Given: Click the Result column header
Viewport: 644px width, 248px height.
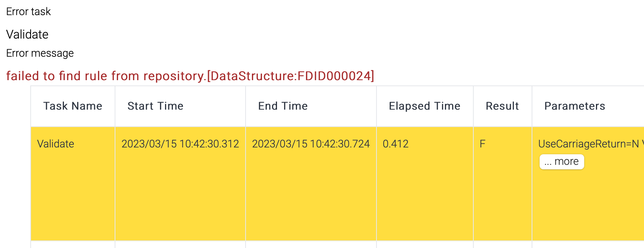Looking at the screenshot, I should 502,106.
